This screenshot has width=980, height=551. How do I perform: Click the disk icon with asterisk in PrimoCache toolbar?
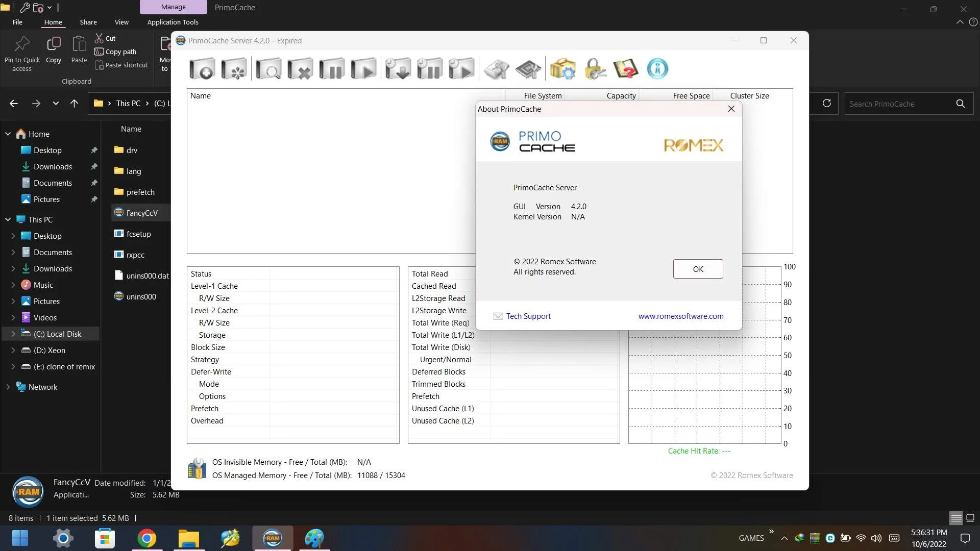tap(234, 69)
